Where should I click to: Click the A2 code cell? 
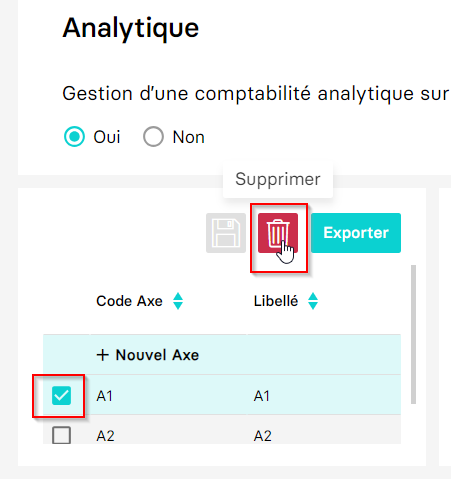coord(168,430)
